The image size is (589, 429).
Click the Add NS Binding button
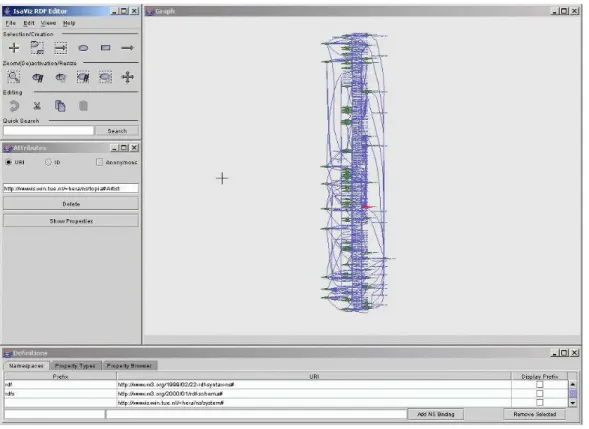tap(436, 414)
